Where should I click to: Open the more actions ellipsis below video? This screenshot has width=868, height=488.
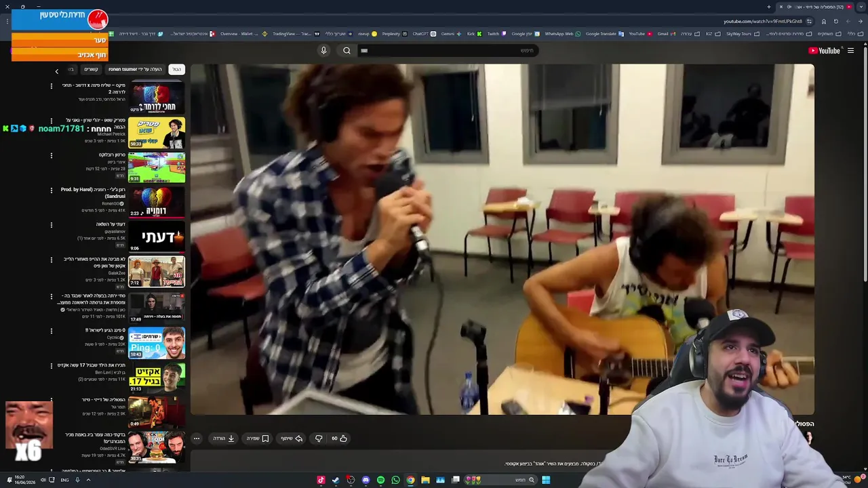[197, 439]
